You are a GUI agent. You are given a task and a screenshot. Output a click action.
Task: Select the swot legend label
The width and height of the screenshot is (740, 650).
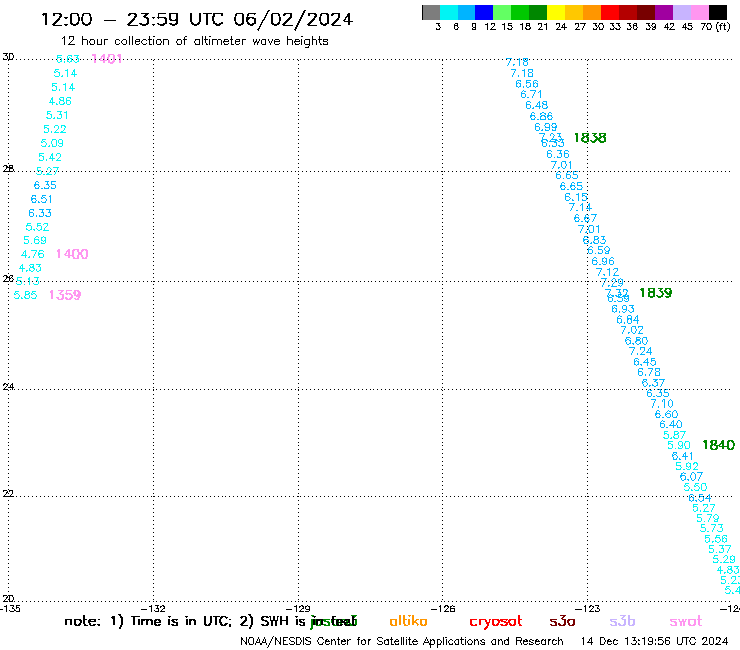[686, 621]
